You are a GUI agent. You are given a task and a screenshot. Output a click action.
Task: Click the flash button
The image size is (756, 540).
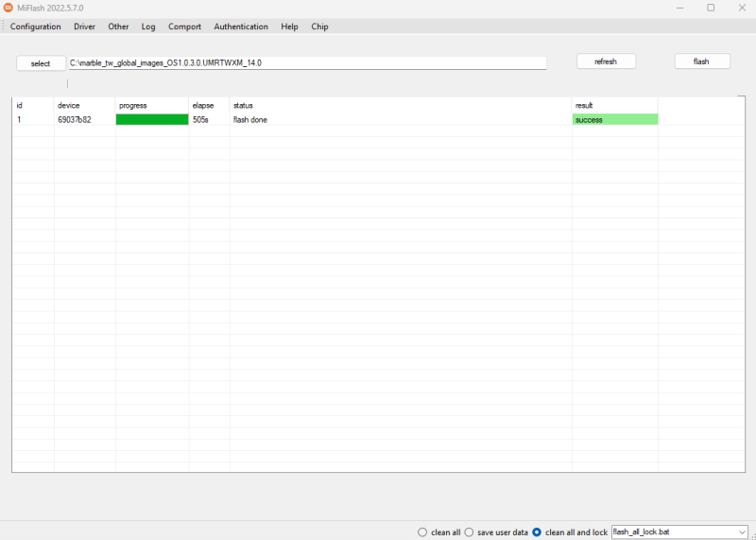pos(701,61)
